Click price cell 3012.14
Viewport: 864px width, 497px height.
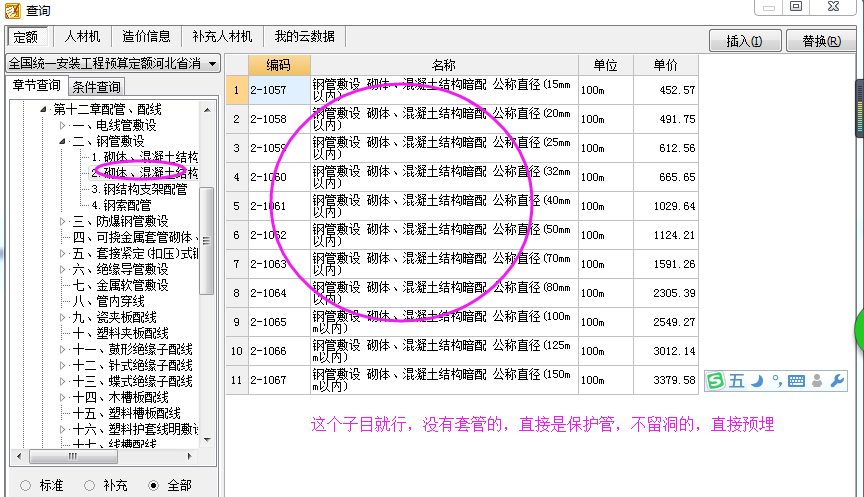point(666,351)
